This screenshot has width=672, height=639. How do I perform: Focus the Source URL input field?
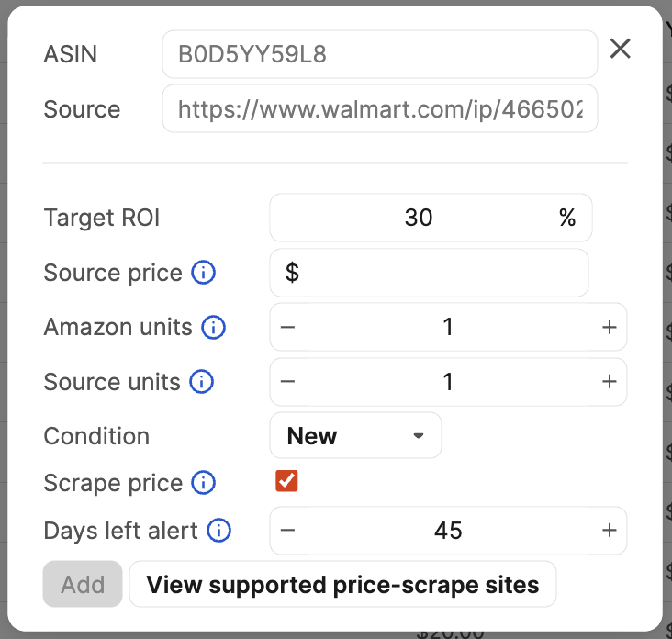click(x=380, y=108)
